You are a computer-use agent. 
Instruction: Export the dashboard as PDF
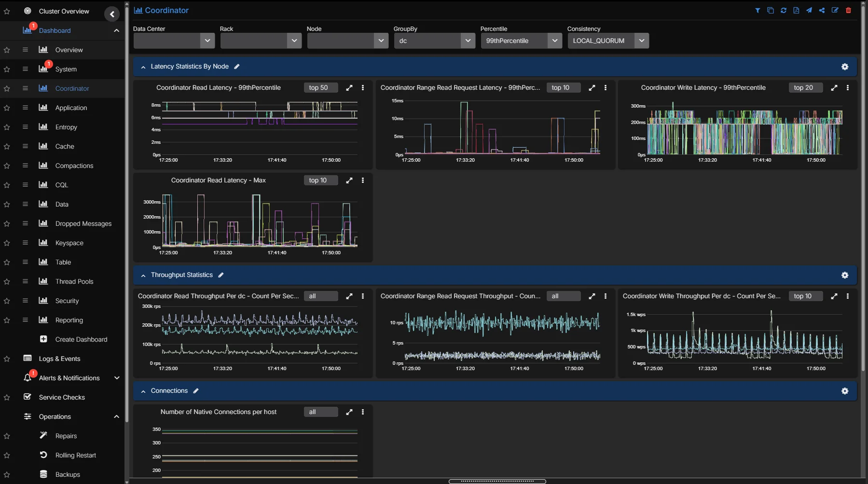[796, 11]
